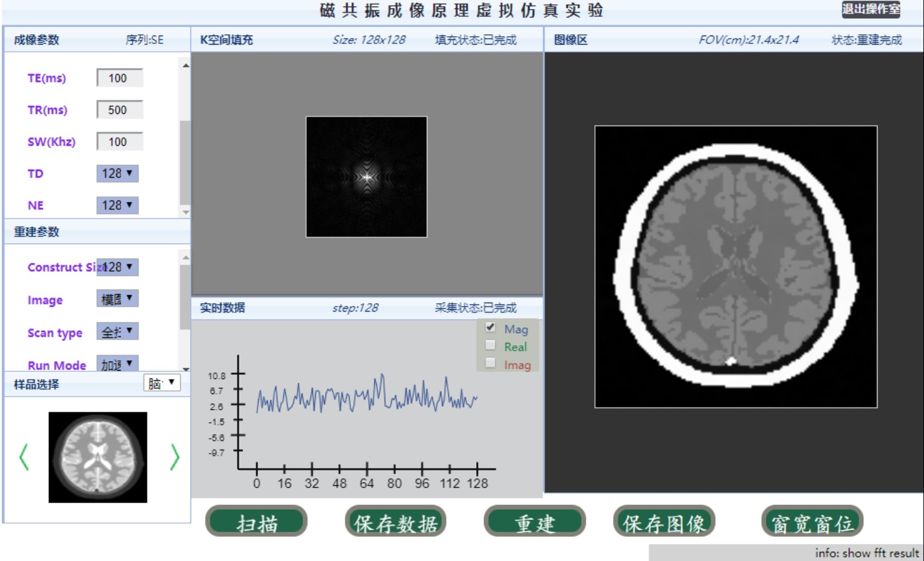Click the 扫描 scan button
The height and width of the screenshot is (561, 924).
[x=257, y=522]
